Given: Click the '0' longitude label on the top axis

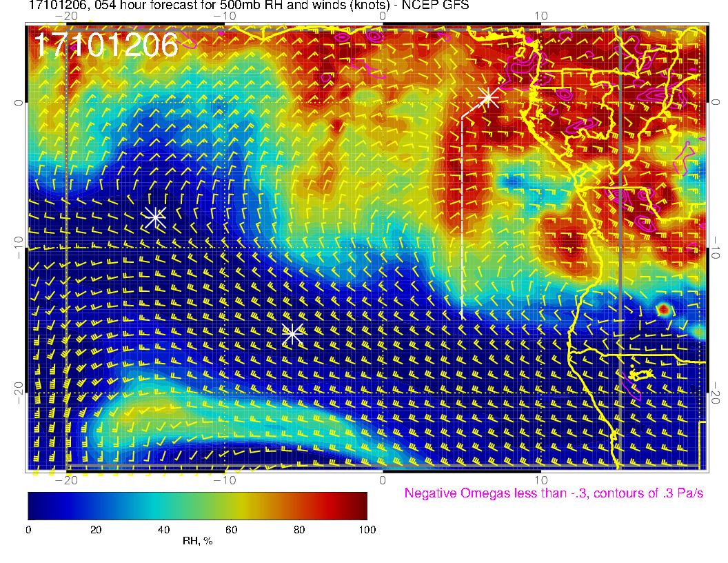Looking at the screenshot, I should coord(383,17).
